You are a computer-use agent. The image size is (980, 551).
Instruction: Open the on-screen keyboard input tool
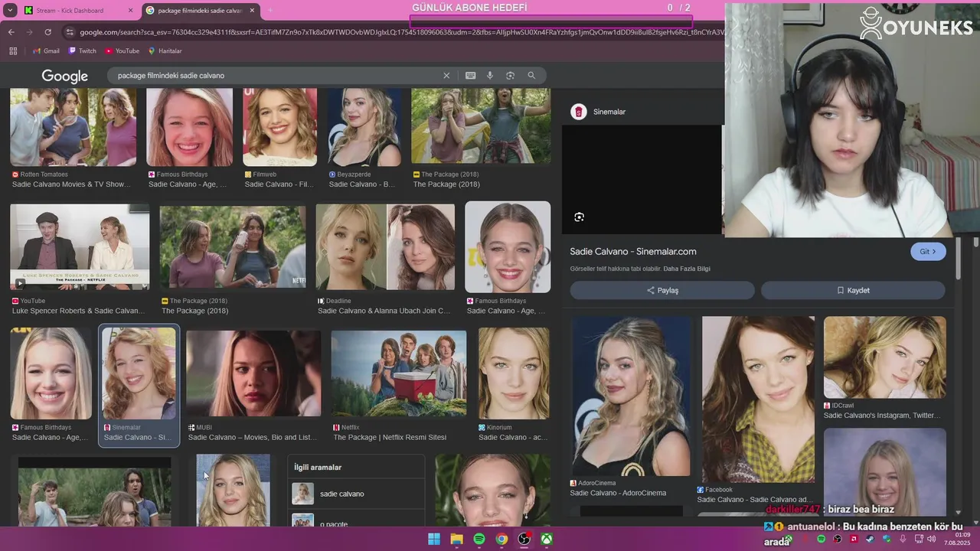pos(470,76)
